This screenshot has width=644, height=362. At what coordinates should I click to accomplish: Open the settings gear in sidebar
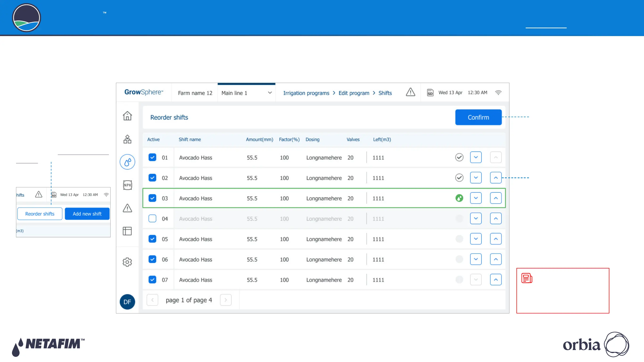click(127, 262)
